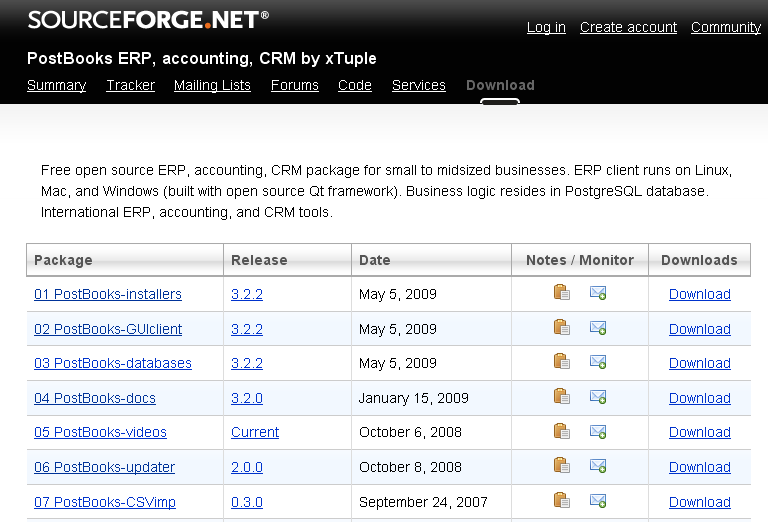Viewport: 768px width, 522px height.
Task: Open the Tracker menu item
Action: (x=130, y=85)
